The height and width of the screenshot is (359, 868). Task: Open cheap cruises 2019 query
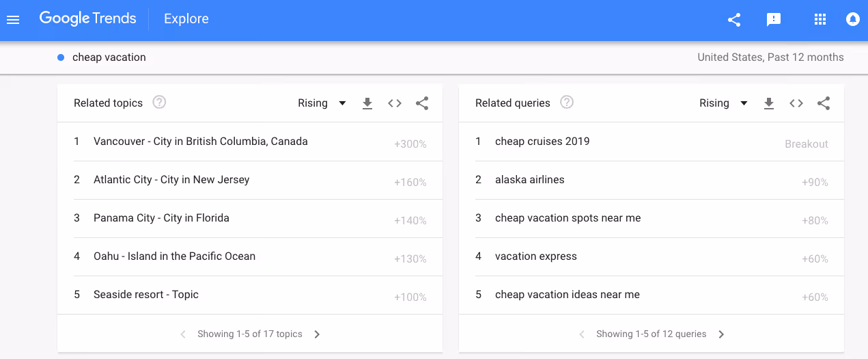[652, 142]
